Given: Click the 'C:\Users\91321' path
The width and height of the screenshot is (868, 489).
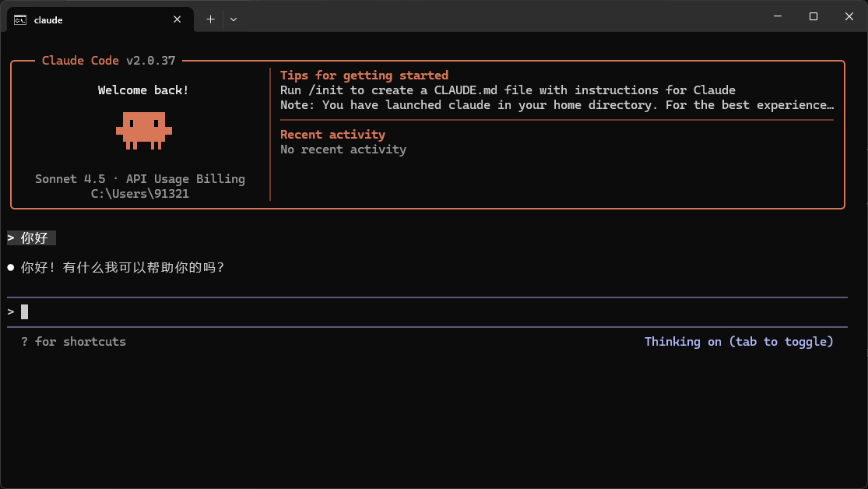Looking at the screenshot, I should 140,194.
